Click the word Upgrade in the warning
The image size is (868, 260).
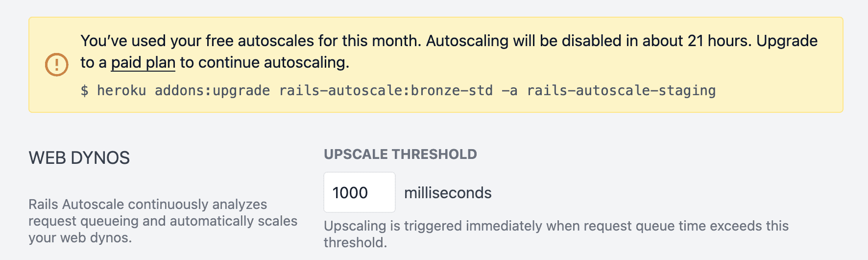787,41
